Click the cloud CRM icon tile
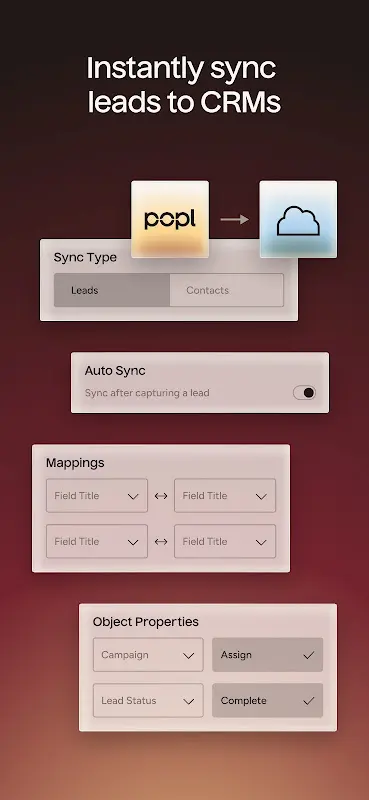The width and height of the screenshot is (369, 800). coord(298,219)
